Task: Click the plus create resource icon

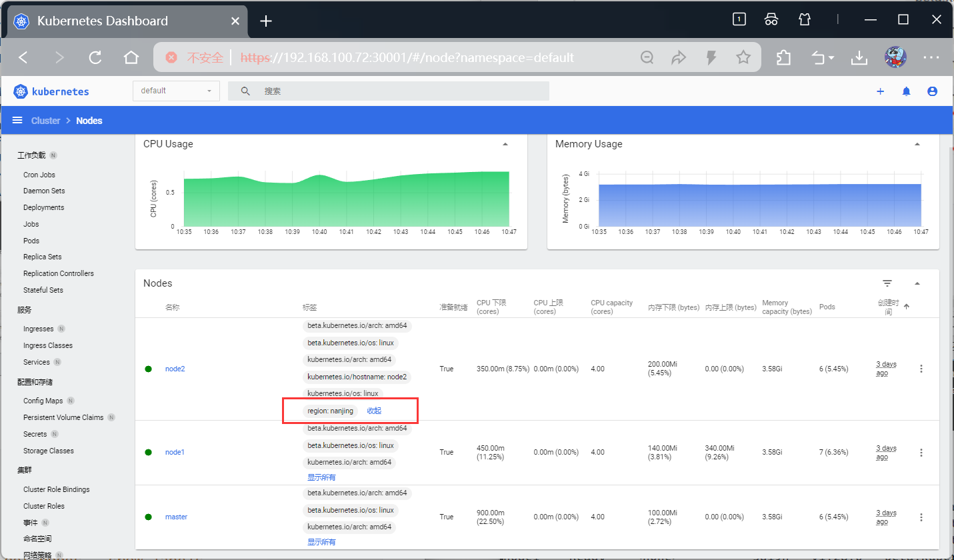Action: 880,91
